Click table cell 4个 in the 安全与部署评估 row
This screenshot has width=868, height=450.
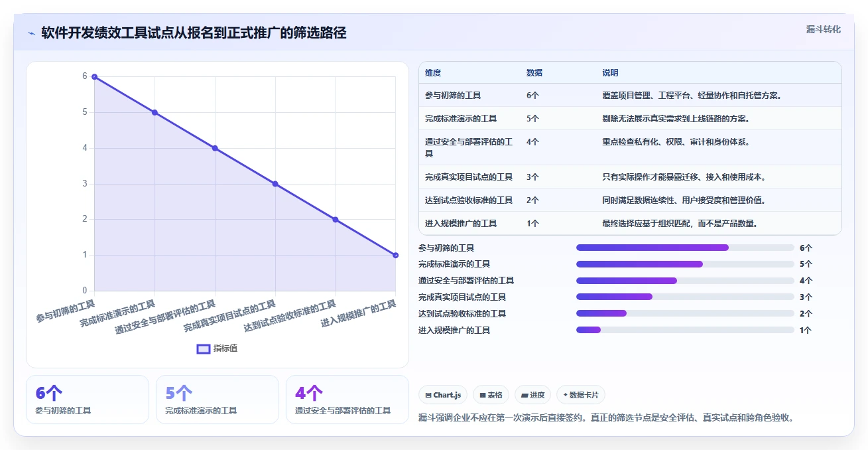532,142
